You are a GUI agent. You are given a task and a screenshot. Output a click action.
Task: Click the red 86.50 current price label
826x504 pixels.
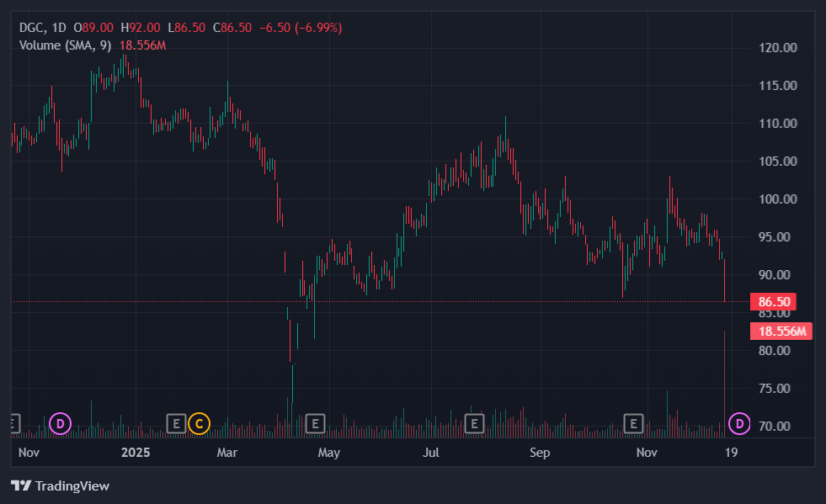pos(774,301)
